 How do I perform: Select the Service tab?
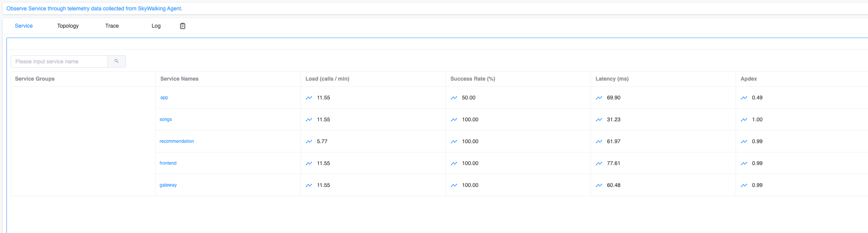(24, 26)
